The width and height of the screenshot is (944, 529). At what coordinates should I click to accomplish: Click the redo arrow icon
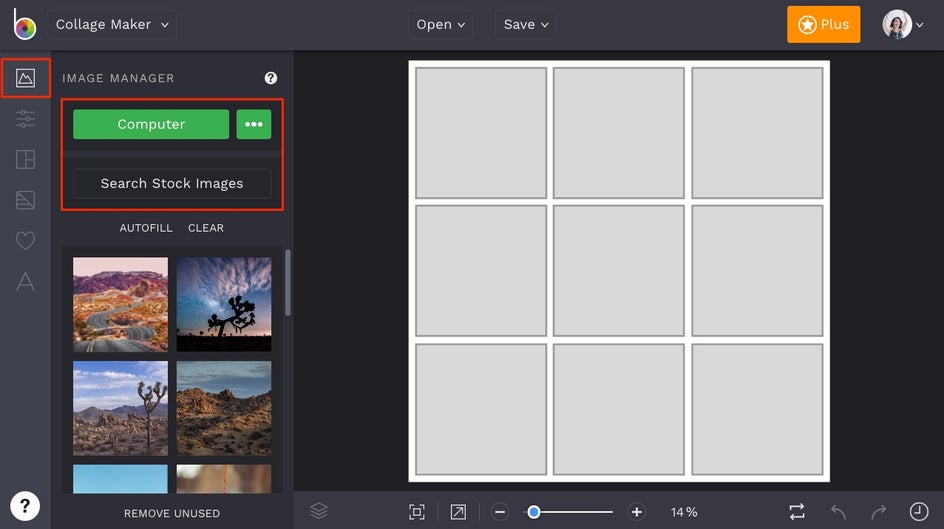(x=878, y=512)
